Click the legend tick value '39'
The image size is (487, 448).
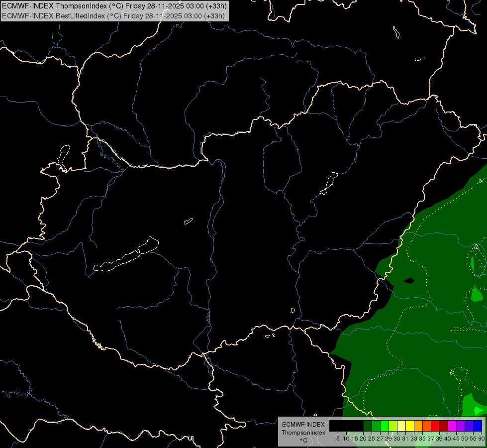(x=439, y=439)
